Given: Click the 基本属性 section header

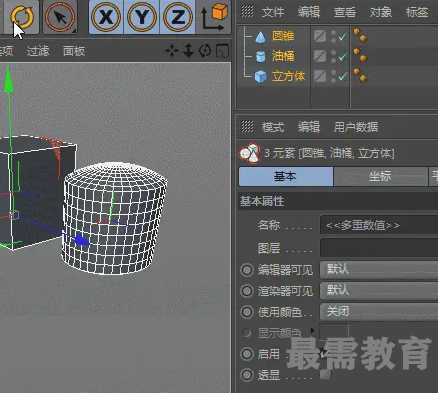Looking at the screenshot, I should pyautogui.click(x=338, y=201).
